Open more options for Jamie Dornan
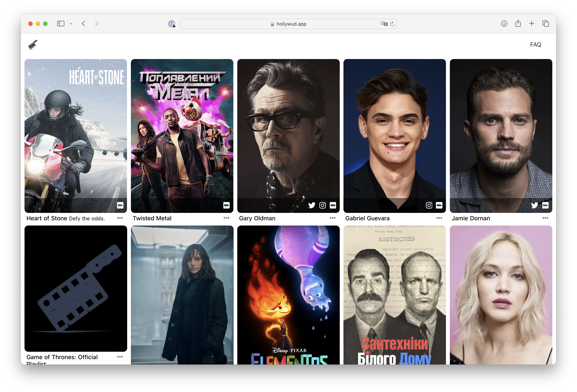This screenshot has height=392, width=577. [x=545, y=218]
